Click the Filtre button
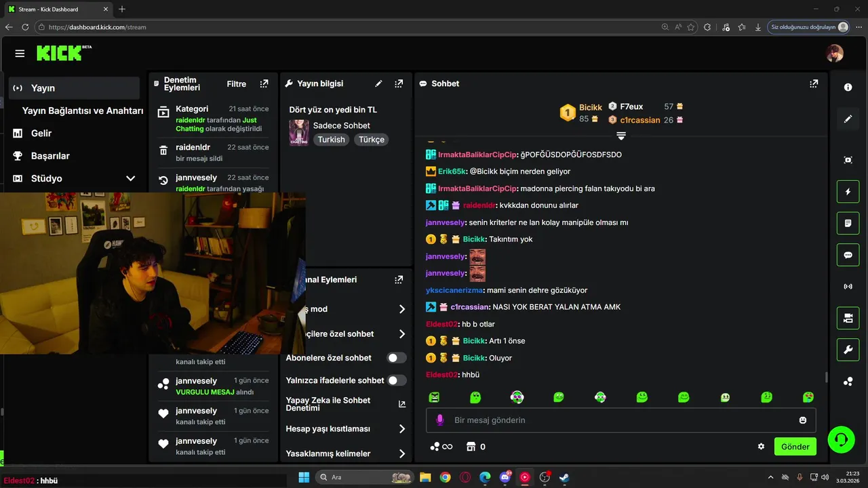868x488 pixels. 237,84
